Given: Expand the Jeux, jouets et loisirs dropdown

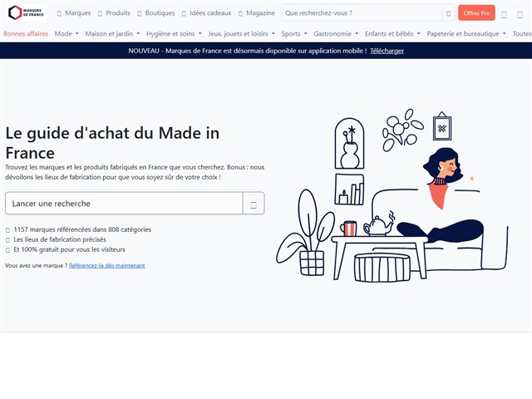Looking at the screenshot, I should pos(241,33).
